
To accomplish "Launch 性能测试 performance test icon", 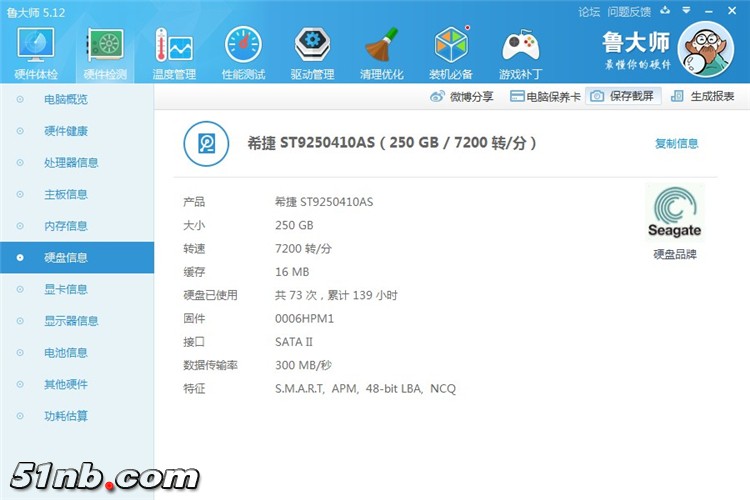I will coord(243,53).
